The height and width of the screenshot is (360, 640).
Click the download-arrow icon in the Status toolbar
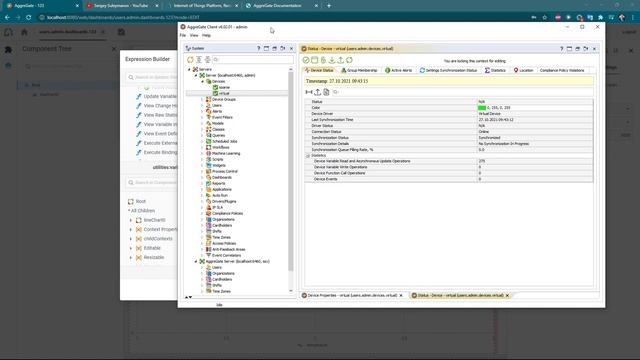tap(332, 60)
